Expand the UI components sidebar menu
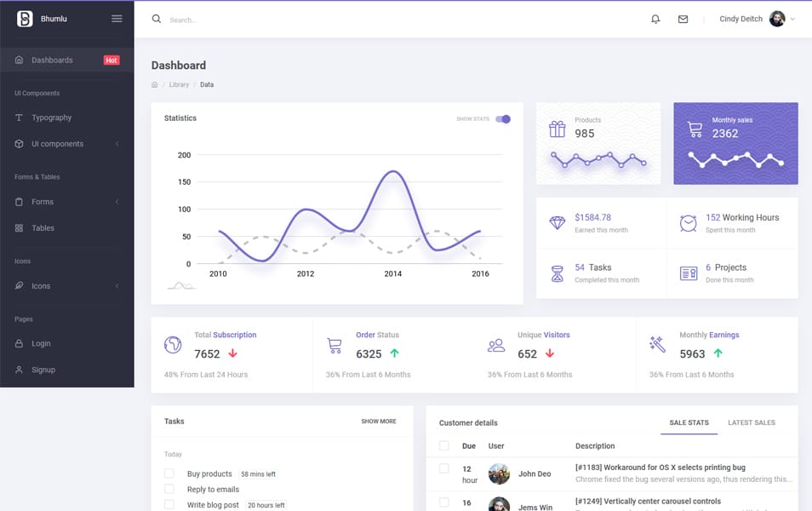The width and height of the screenshot is (812, 511). click(57, 144)
